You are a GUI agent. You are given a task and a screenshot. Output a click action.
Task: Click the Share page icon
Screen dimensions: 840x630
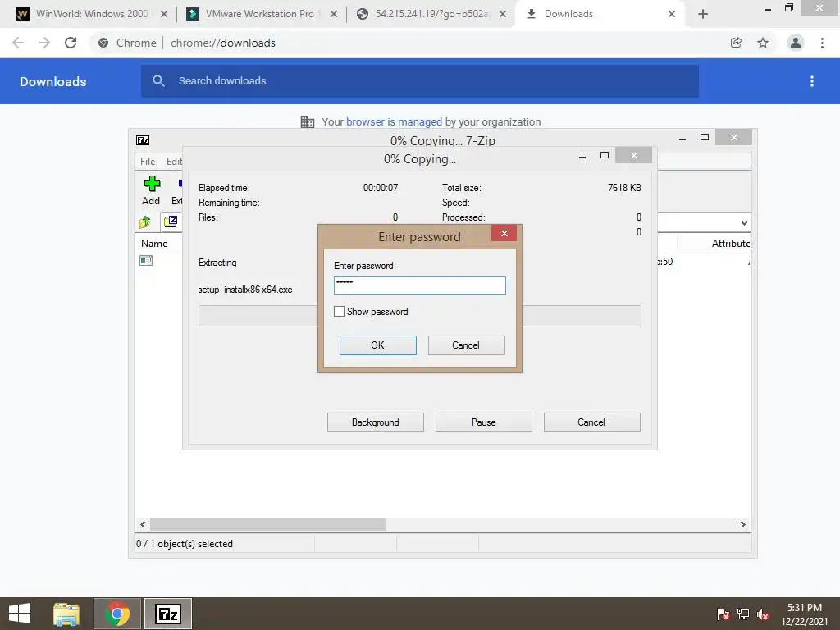tap(737, 43)
